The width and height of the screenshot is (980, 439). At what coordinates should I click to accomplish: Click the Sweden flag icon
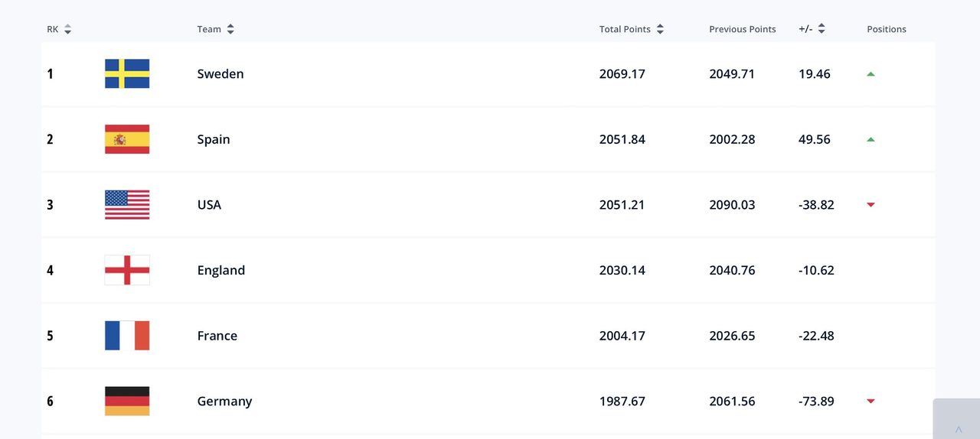[x=127, y=74]
